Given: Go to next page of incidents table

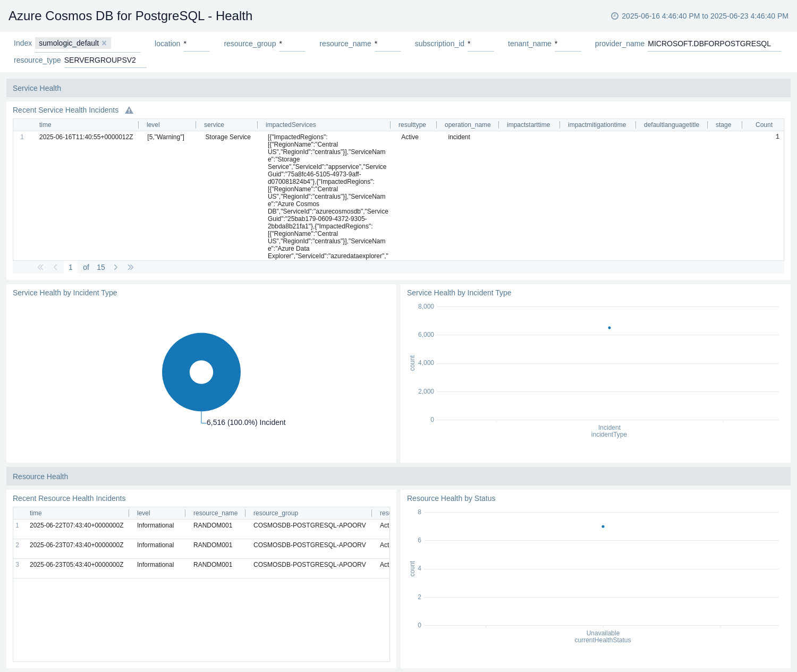Looking at the screenshot, I should point(116,267).
